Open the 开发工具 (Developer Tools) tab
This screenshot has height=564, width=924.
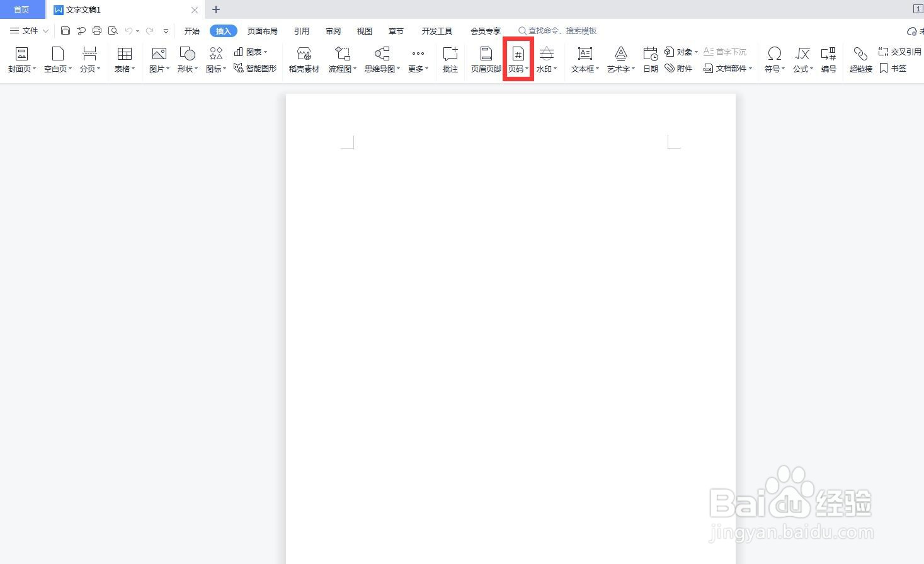tap(436, 31)
